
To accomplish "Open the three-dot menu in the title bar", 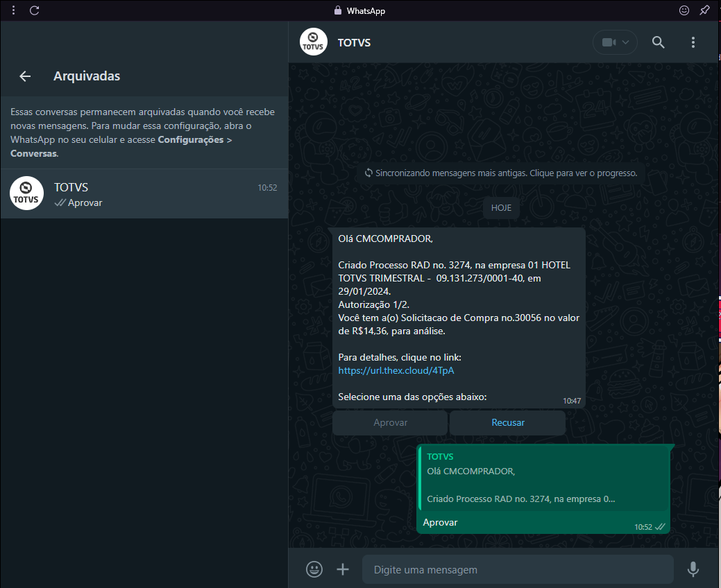I will [x=13, y=10].
